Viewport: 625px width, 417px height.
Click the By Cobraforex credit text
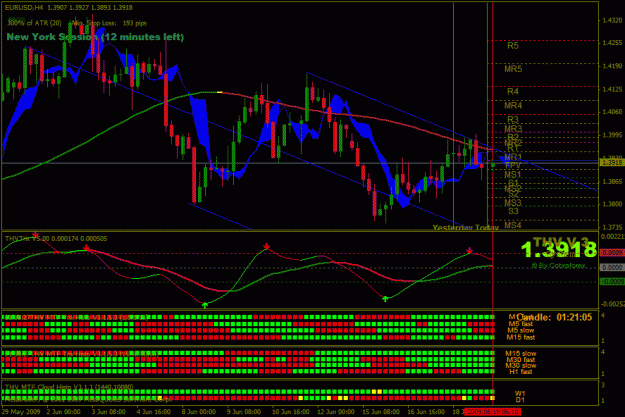pyautogui.click(x=558, y=265)
